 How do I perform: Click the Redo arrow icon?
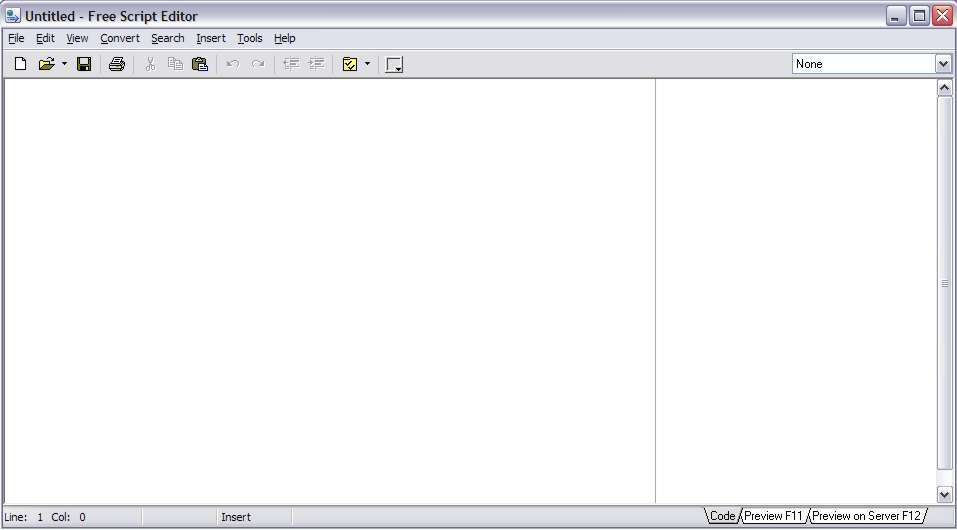(258, 64)
